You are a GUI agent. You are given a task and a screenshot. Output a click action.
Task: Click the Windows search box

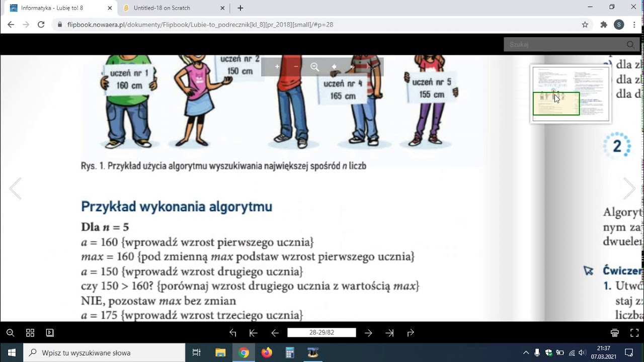(104, 352)
